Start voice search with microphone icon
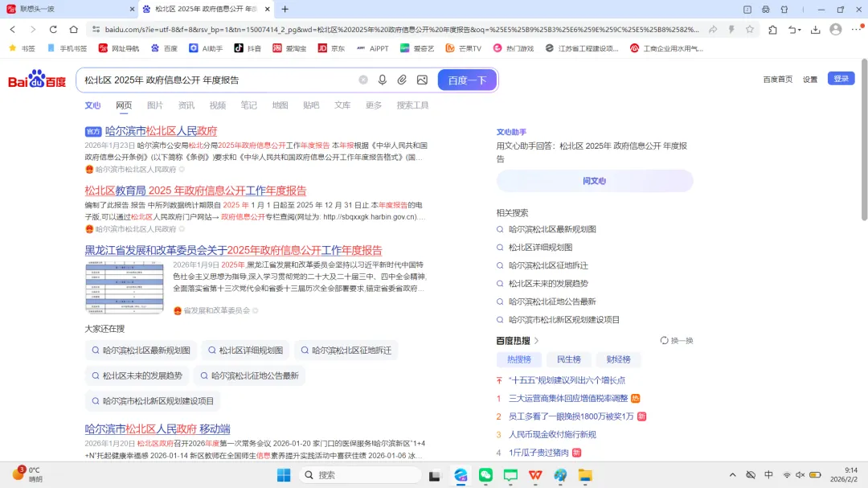The image size is (868, 488). coord(383,80)
